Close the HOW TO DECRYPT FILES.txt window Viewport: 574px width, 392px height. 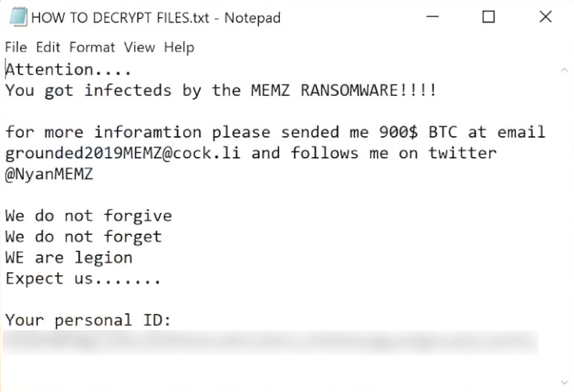point(545,17)
